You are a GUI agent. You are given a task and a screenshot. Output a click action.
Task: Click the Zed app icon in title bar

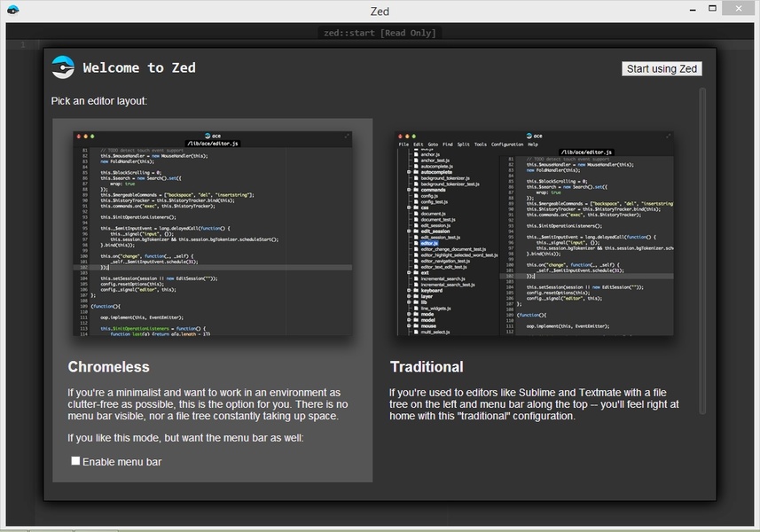tap(15, 11)
